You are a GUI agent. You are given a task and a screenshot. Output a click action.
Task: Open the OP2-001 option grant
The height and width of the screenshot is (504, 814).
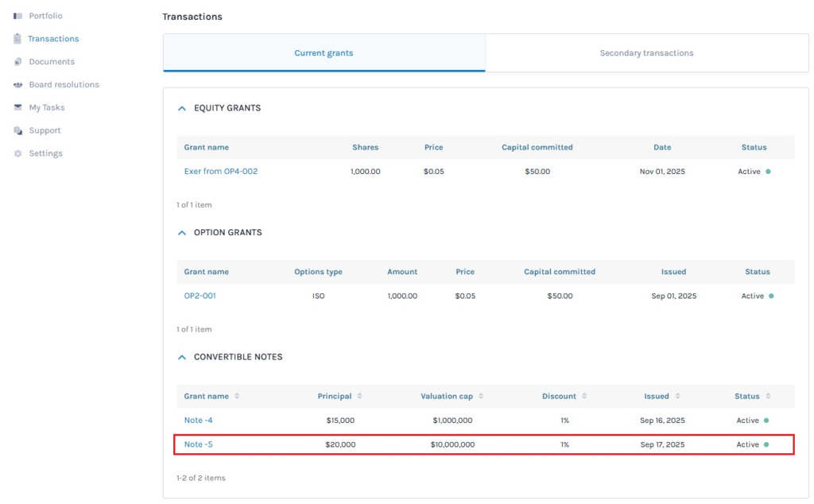(x=200, y=296)
